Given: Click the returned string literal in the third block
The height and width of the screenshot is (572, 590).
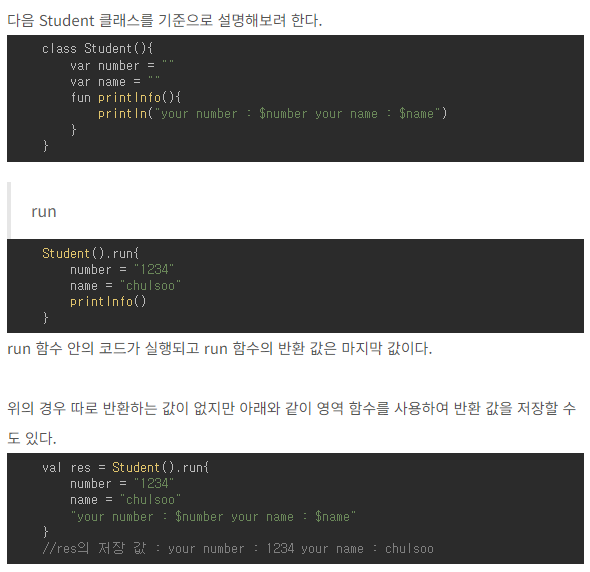Looking at the screenshot, I should click(213, 516).
